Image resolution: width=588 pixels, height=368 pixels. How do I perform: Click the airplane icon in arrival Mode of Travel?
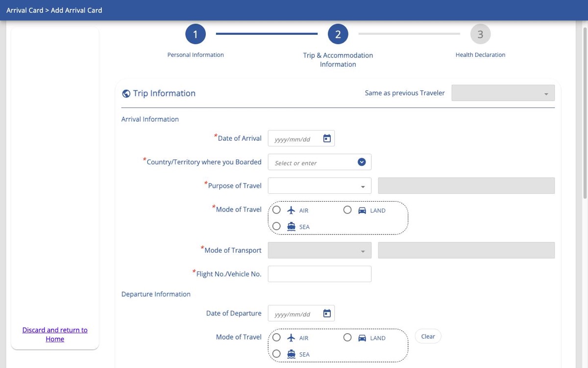291,210
